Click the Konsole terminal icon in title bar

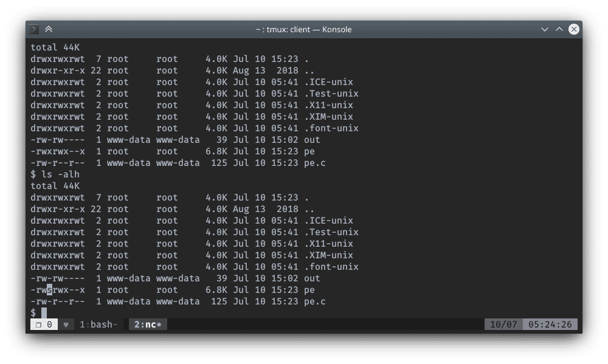pyautogui.click(x=35, y=29)
